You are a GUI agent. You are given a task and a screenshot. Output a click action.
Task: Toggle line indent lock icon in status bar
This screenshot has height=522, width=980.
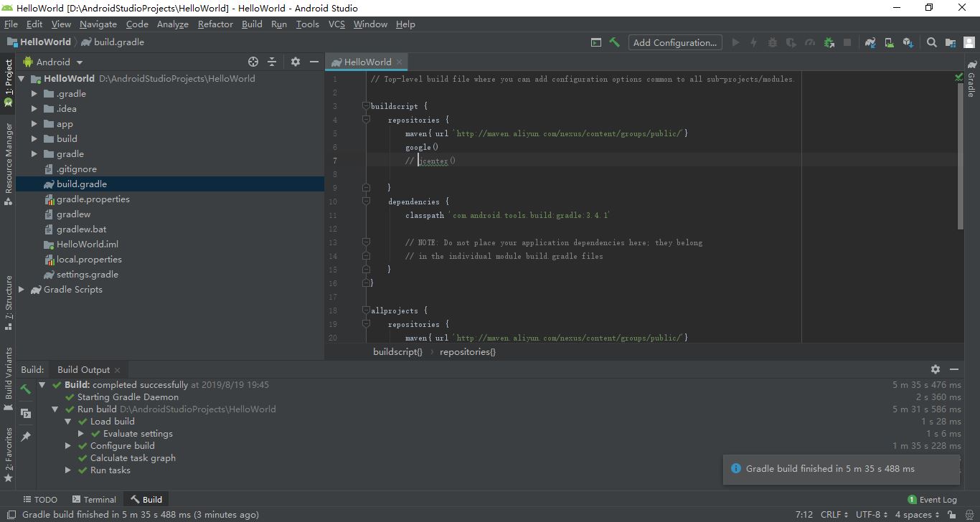951,514
